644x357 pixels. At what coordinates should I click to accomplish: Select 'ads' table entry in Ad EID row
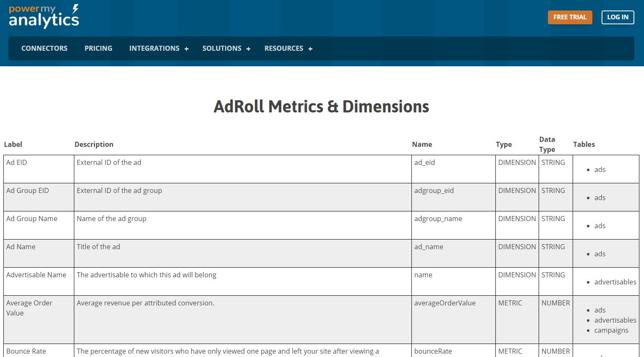[x=600, y=169]
